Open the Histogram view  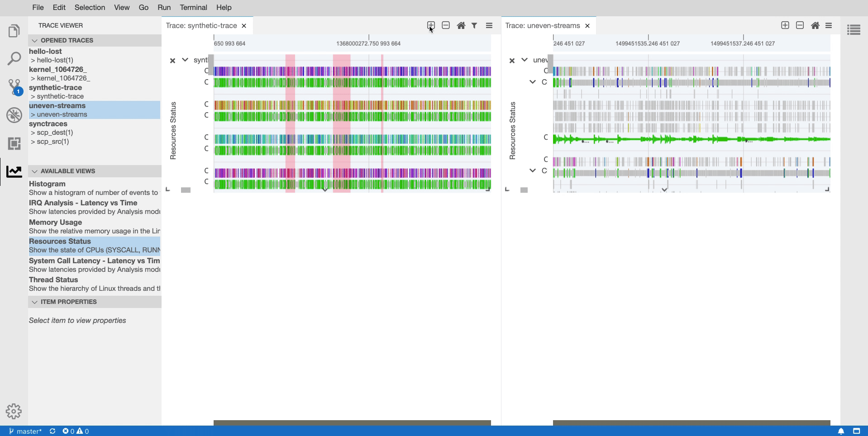(x=95, y=188)
